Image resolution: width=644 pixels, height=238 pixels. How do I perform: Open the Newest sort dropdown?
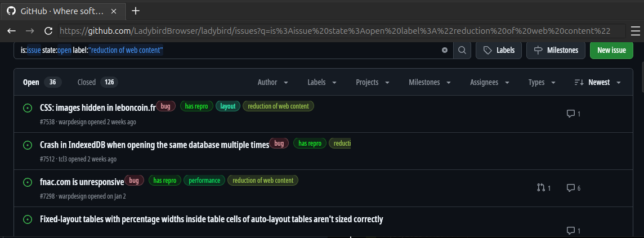click(x=598, y=82)
